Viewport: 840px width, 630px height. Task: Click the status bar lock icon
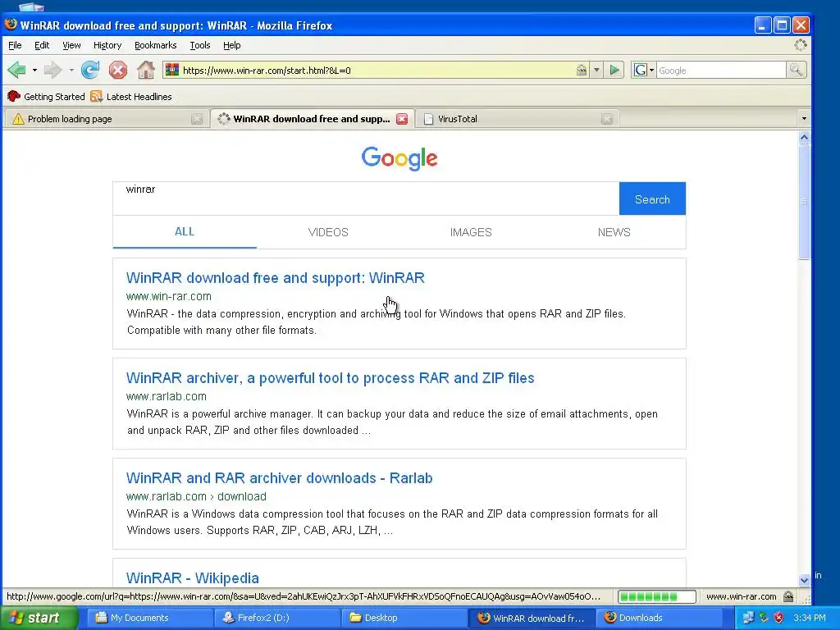pos(788,596)
